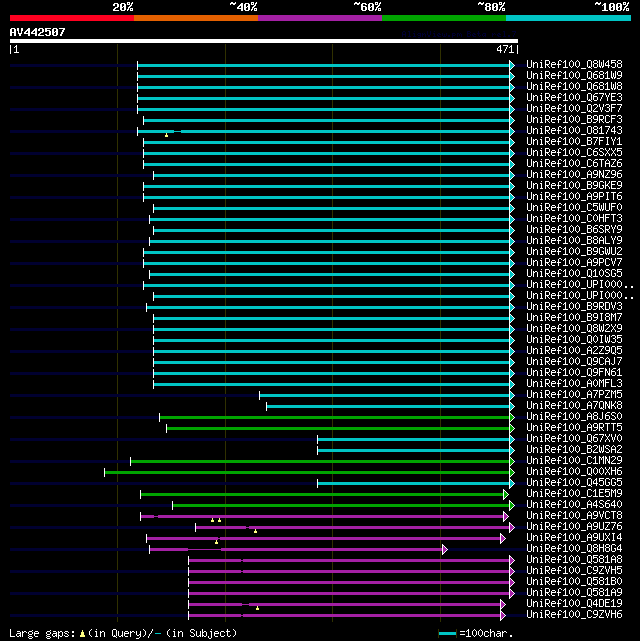
Task: Click the query name AV442507
Action: tap(38, 32)
